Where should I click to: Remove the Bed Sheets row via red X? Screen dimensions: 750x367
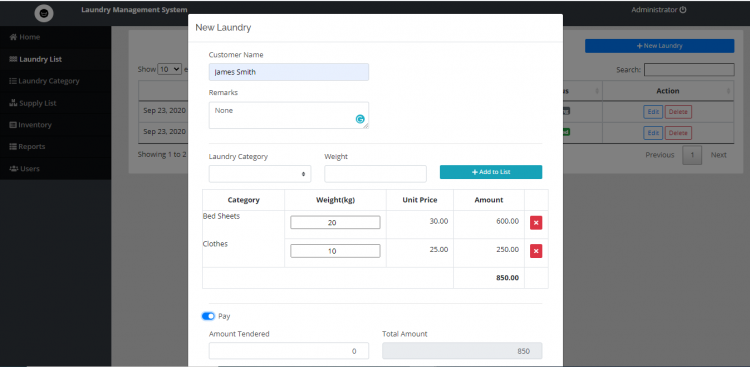(x=536, y=222)
